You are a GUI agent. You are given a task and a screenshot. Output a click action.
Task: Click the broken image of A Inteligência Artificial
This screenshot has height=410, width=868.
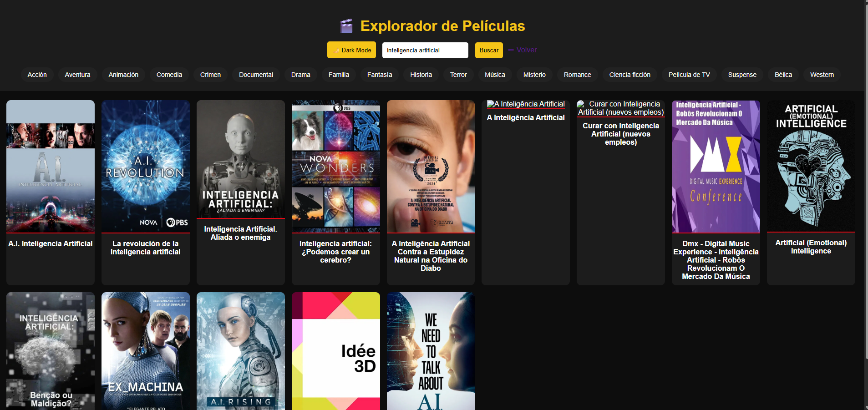coord(526,104)
